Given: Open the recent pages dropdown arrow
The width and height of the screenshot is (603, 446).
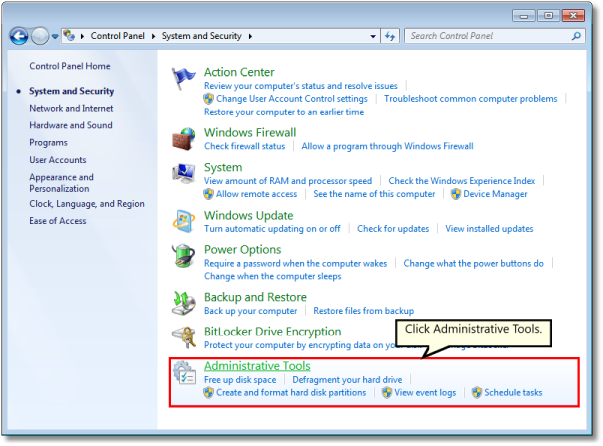Looking at the screenshot, I should [55, 37].
